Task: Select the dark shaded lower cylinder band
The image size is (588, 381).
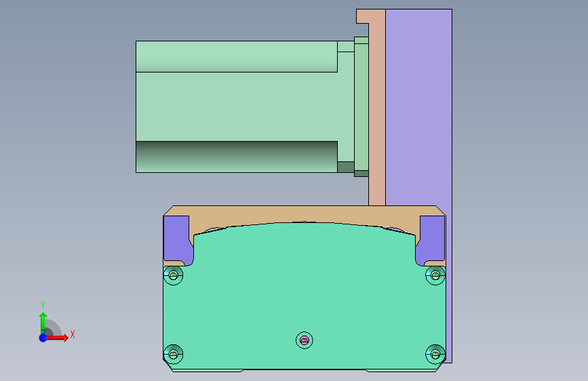Action: [237, 157]
